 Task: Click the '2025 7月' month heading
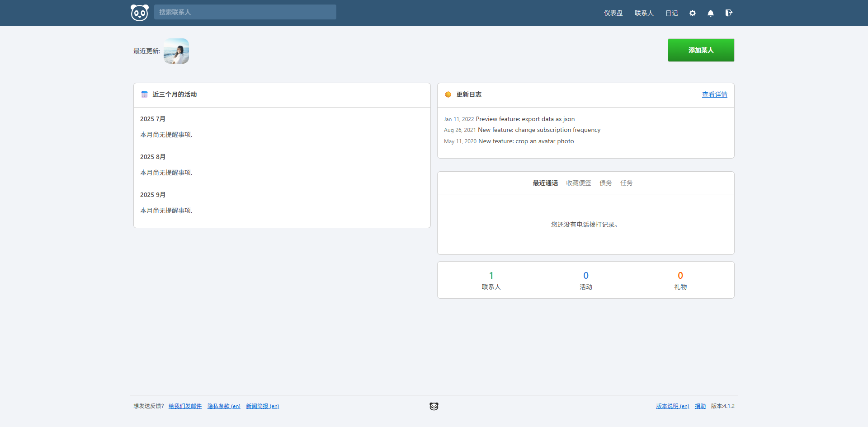pos(153,119)
